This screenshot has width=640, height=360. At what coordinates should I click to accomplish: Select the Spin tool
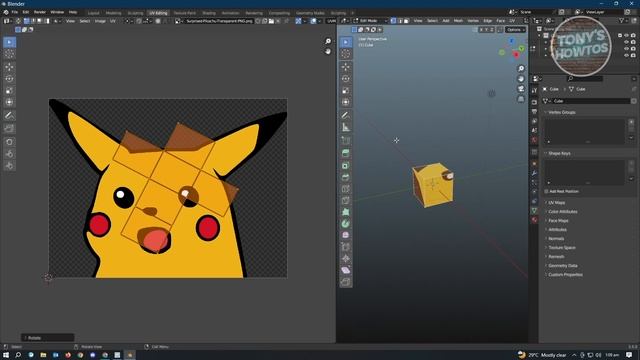(x=346, y=224)
